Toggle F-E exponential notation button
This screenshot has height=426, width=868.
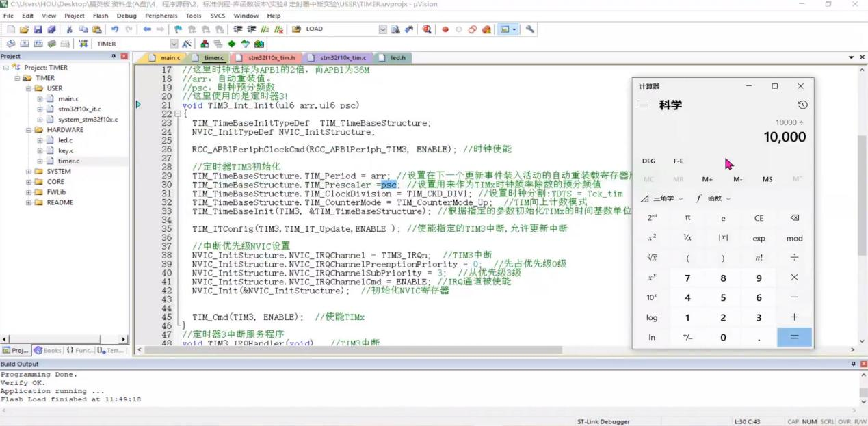(678, 161)
